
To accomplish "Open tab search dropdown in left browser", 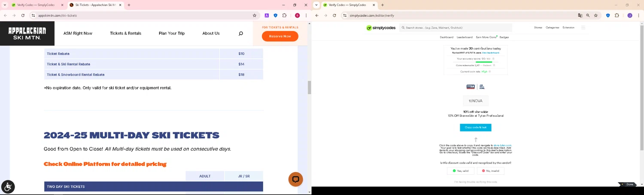I will (5, 5).
